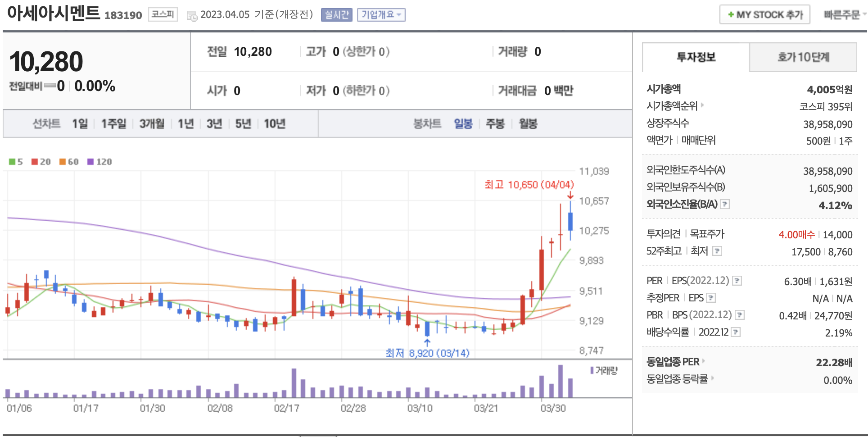868x437 pixels.
Task: Click help icon beside 52주최고 최저
Action: click(717, 251)
